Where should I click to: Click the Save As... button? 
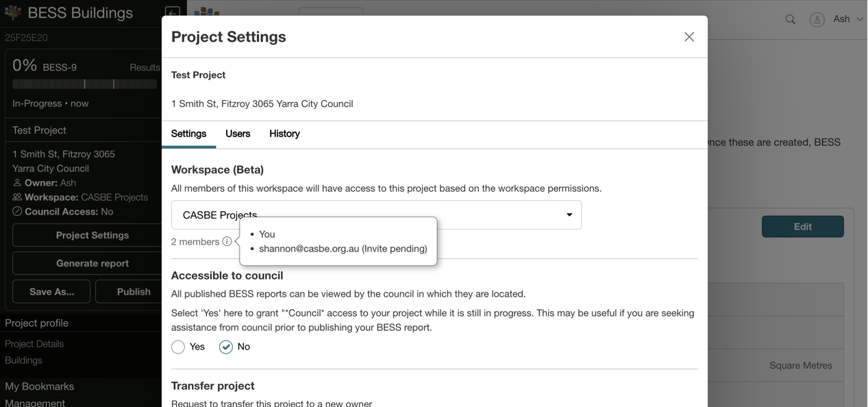pyautogui.click(x=51, y=291)
